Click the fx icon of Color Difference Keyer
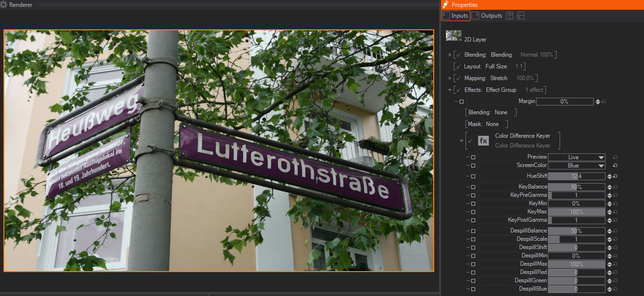The image size is (644, 296). tap(483, 141)
